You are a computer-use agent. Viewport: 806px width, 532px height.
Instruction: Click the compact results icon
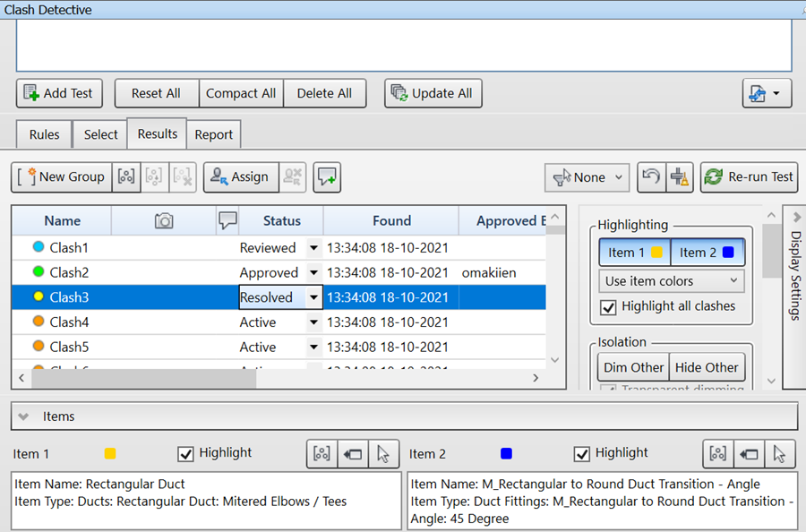[680, 176]
